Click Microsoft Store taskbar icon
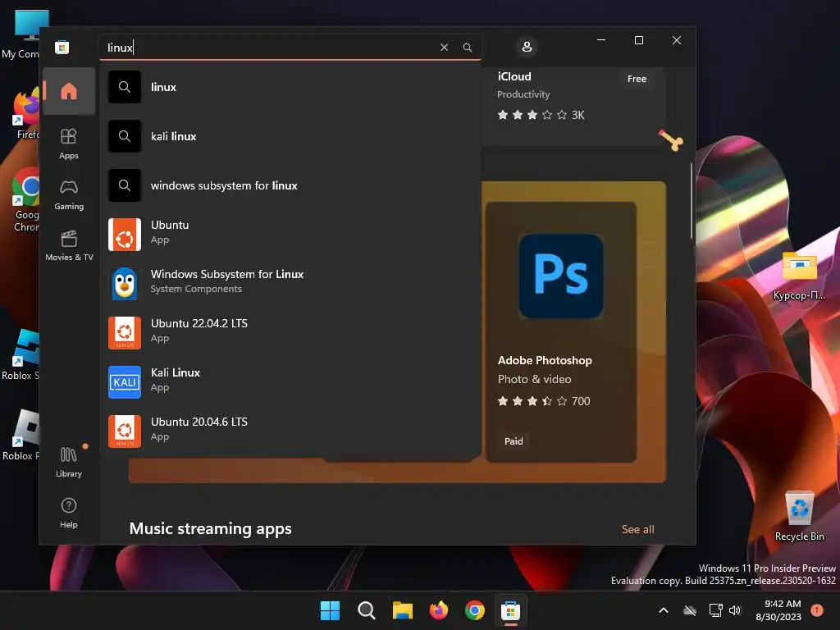Screen dimensions: 840x630 pyautogui.click(x=510, y=610)
